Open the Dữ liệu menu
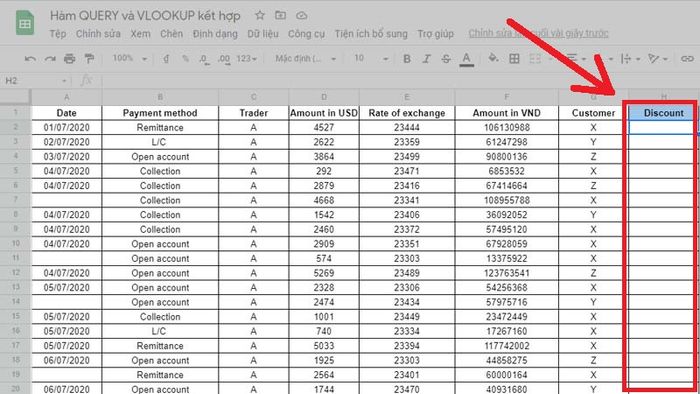Viewport: 700px width, 394px height. click(263, 33)
